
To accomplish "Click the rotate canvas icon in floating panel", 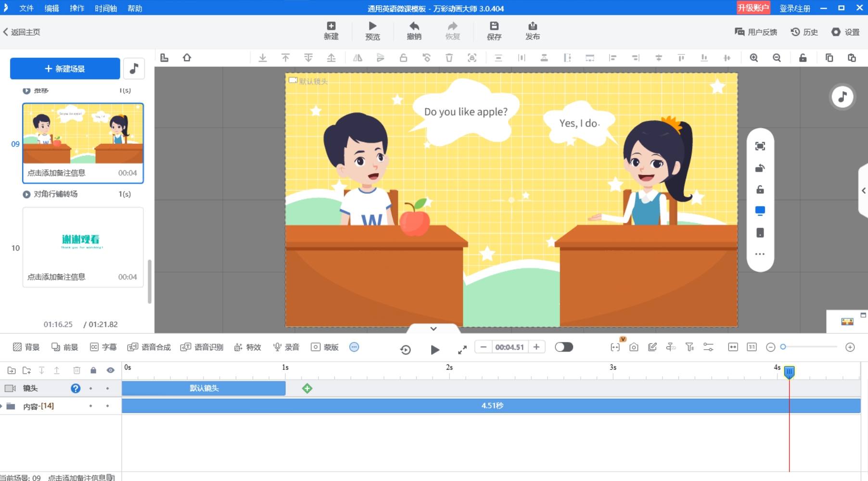I will coord(760,168).
